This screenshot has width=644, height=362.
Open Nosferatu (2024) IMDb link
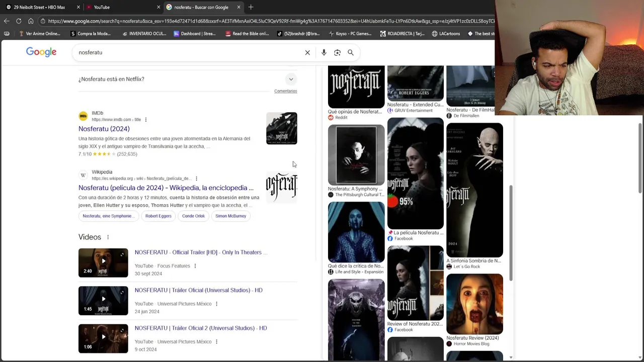104,129
